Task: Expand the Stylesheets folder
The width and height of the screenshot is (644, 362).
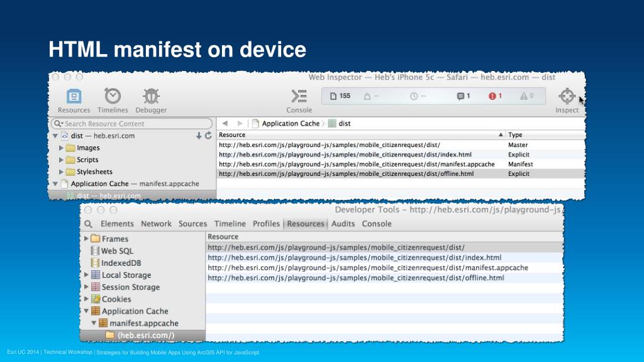Action: pyautogui.click(x=61, y=172)
